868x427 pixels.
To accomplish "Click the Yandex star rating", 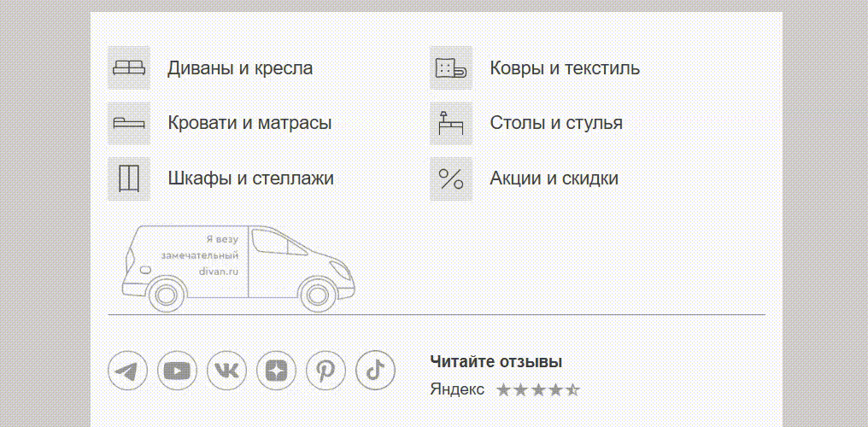I will [x=538, y=390].
